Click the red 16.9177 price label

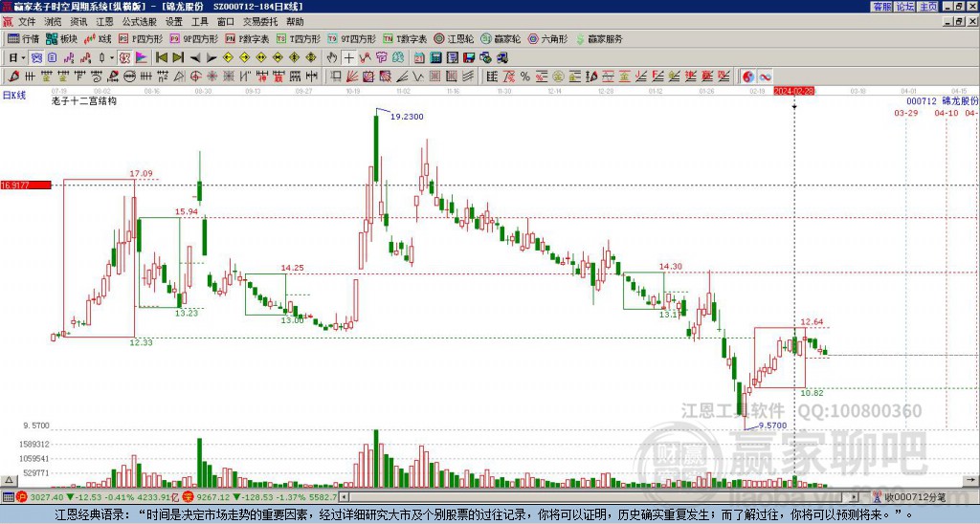[x=26, y=185]
